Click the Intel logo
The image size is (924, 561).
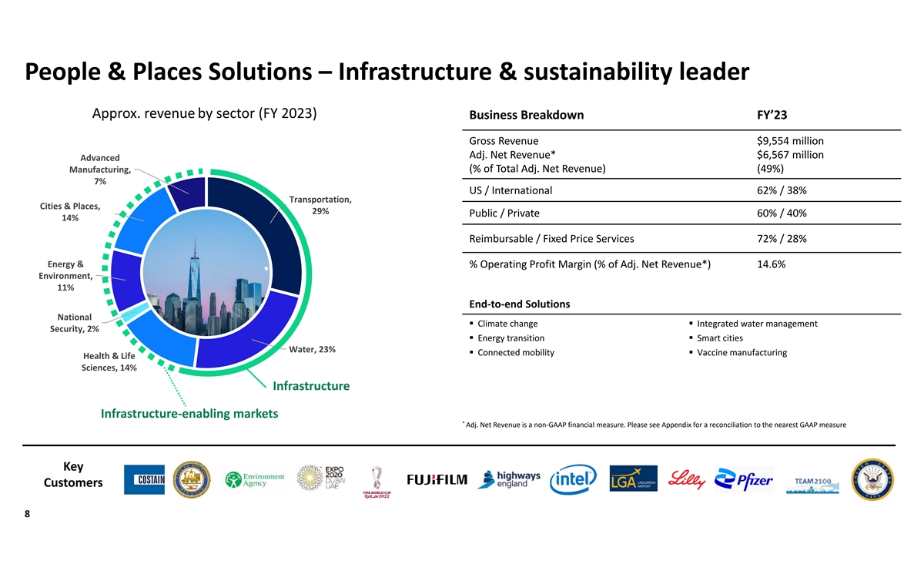tap(573, 480)
